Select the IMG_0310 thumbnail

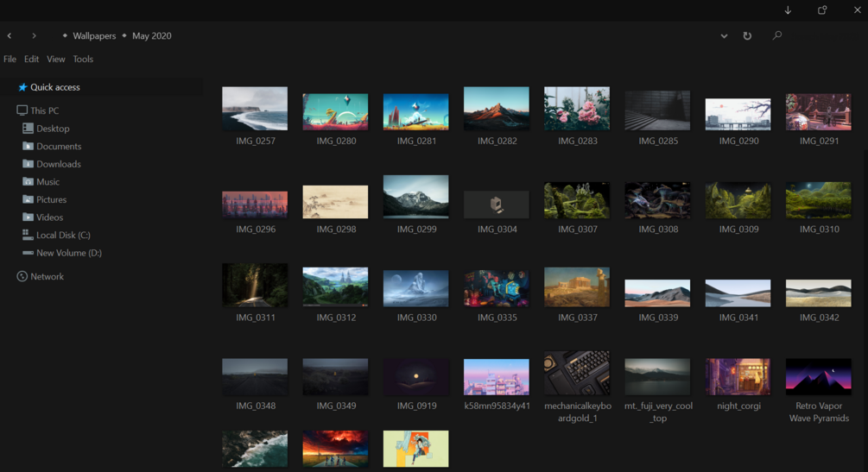pos(819,200)
